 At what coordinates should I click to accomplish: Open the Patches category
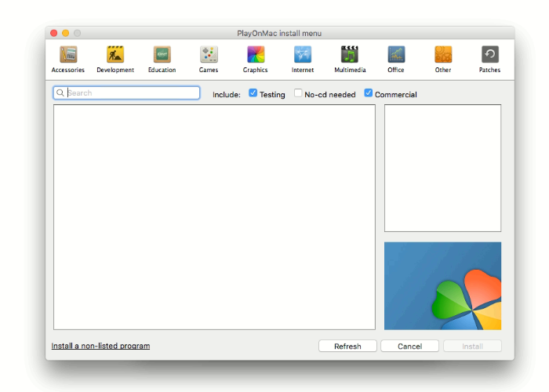pyautogui.click(x=490, y=59)
